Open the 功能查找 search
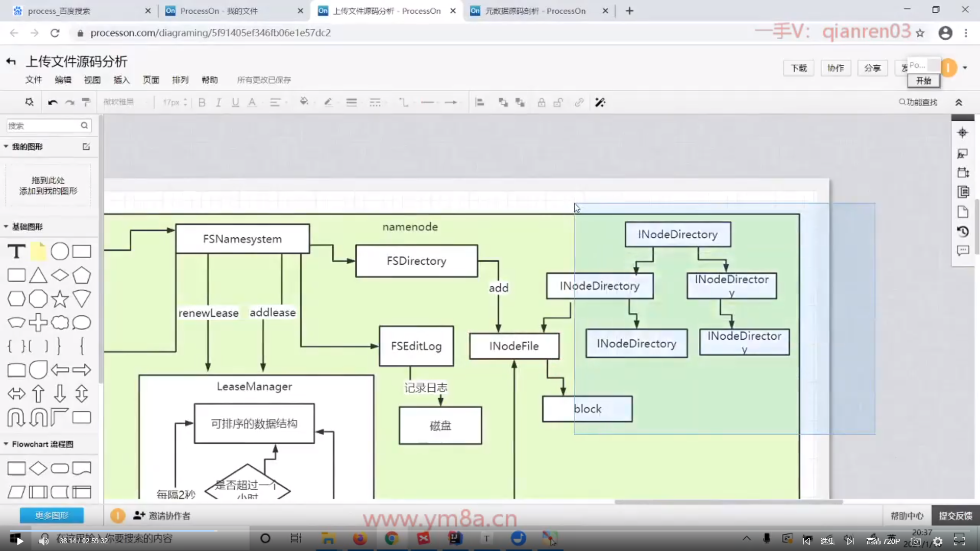 point(918,102)
